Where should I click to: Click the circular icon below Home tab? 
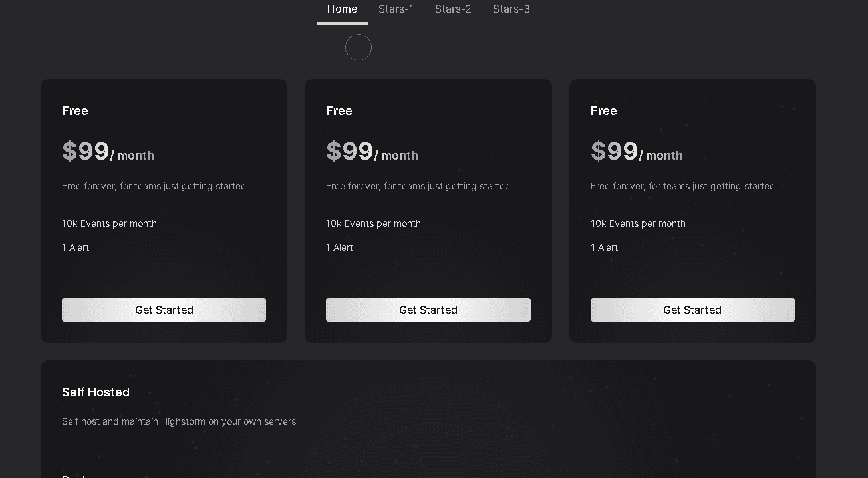click(x=358, y=47)
